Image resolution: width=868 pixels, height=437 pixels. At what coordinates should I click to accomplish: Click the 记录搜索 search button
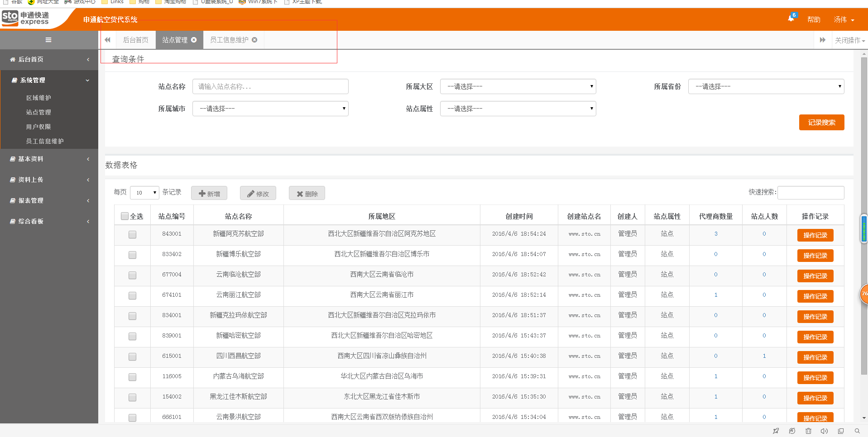point(821,122)
